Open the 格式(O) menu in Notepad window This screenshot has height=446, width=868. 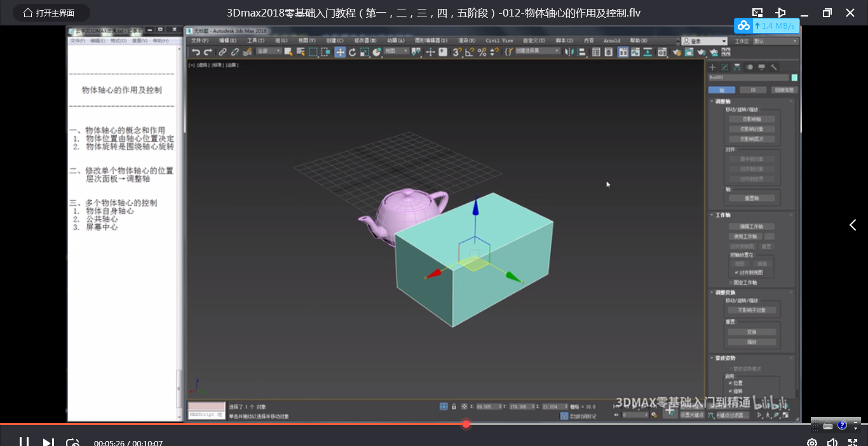(x=119, y=41)
